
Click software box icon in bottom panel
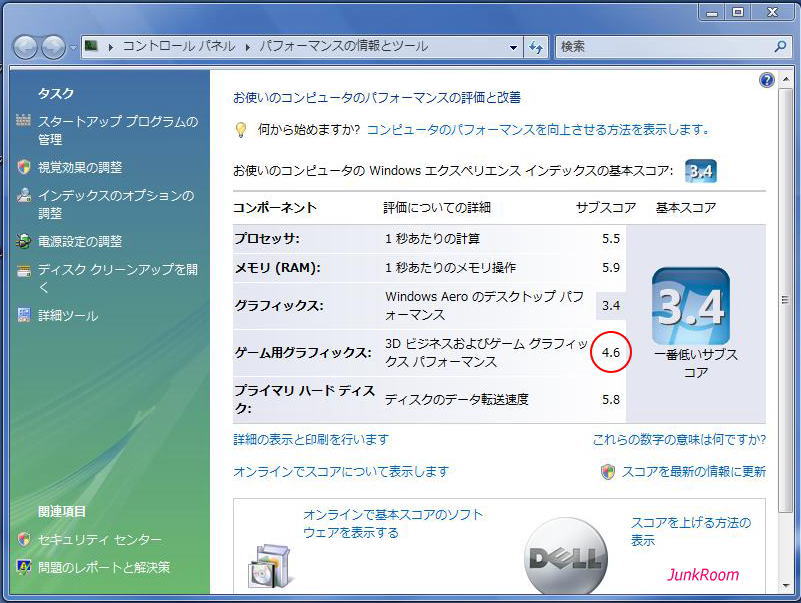point(271,565)
